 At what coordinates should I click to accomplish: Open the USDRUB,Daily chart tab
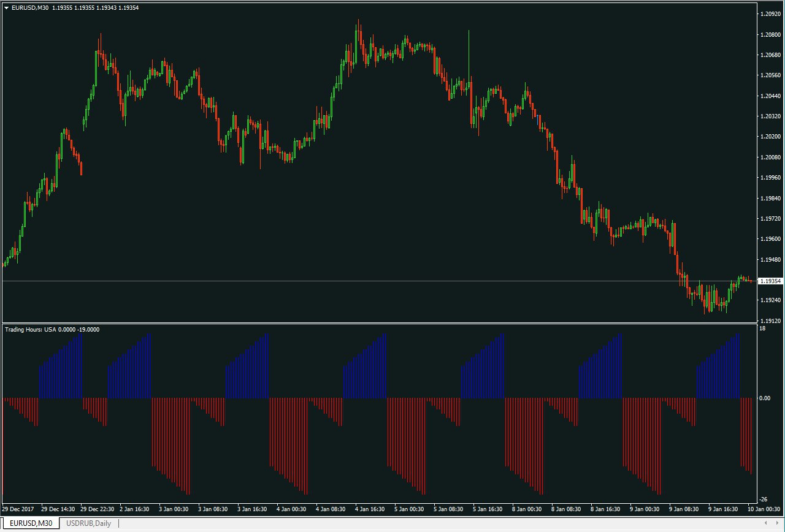[89, 523]
